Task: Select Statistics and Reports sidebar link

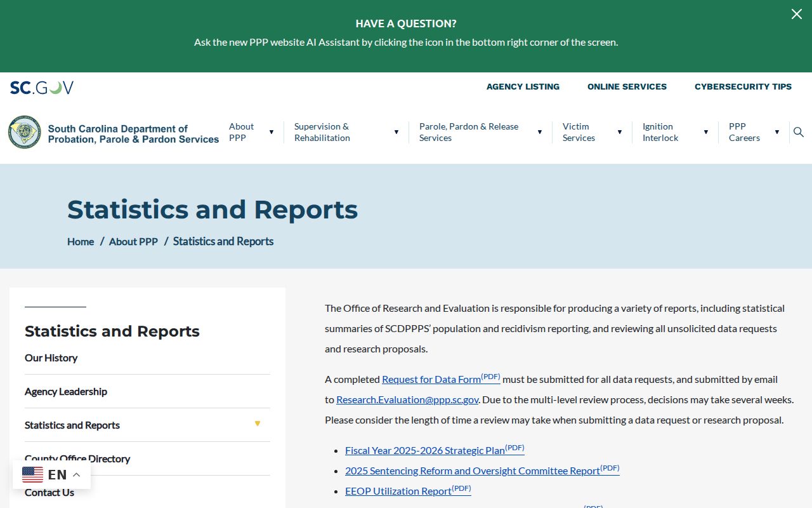Action: (72, 425)
